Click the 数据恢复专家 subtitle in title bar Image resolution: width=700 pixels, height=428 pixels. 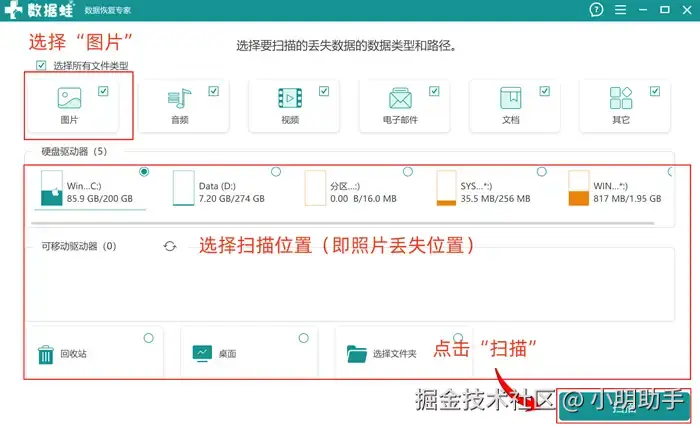pos(108,10)
